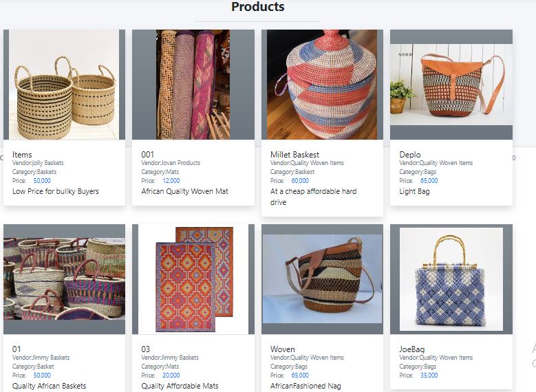Open the Items twin baskets product image
Viewport: 536px width, 392px height.
point(64,85)
